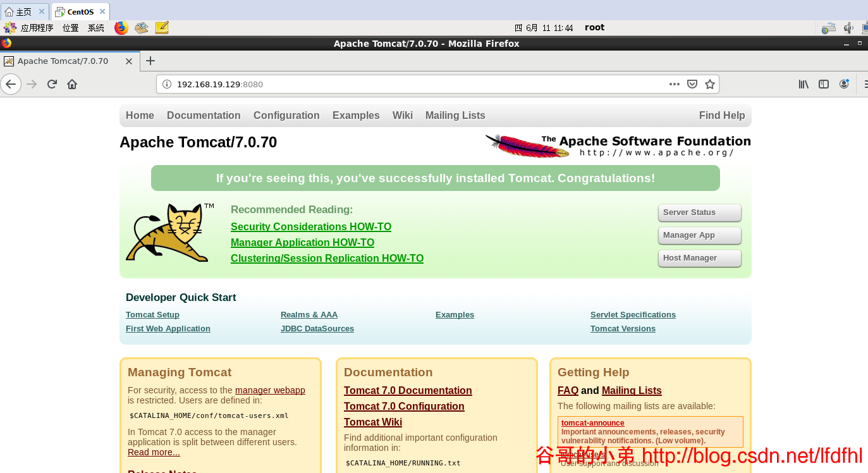Viewport: 868px width, 473px height.
Task: Open Configuration in the Tomcat navigation bar
Action: pos(286,115)
